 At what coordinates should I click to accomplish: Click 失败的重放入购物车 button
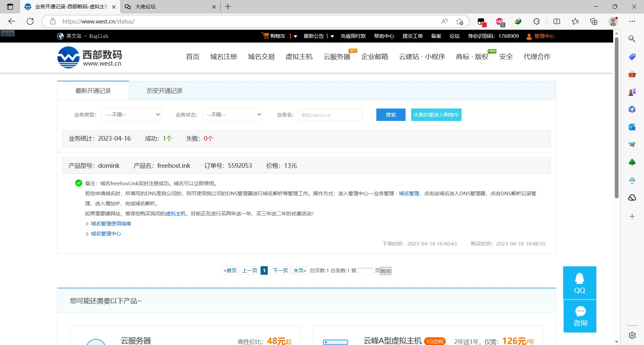click(436, 115)
